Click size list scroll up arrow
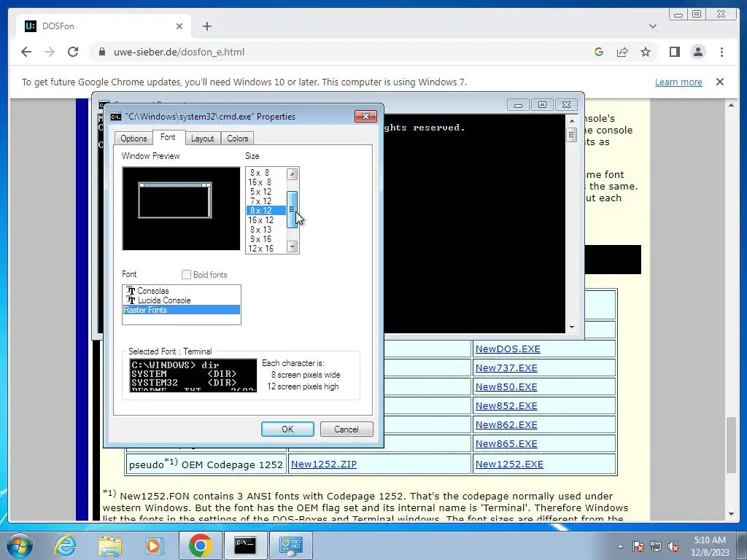The height and width of the screenshot is (560, 747). click(x=293, y=174)
